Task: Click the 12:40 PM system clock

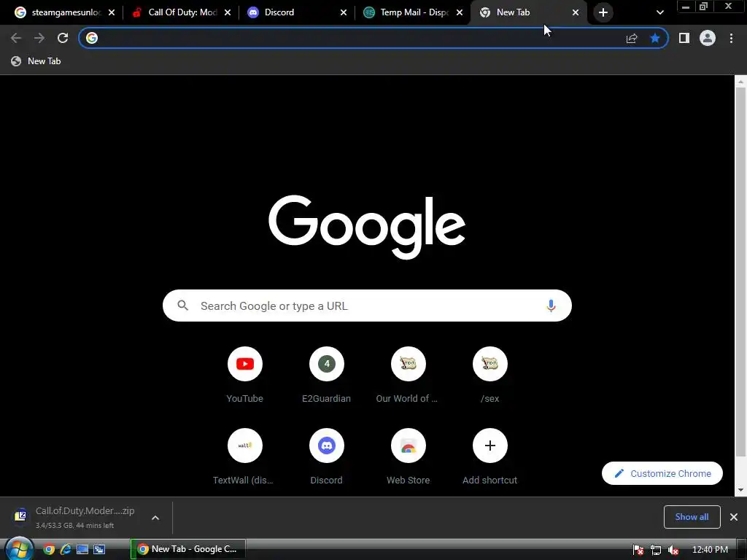Action: [710, 550]
